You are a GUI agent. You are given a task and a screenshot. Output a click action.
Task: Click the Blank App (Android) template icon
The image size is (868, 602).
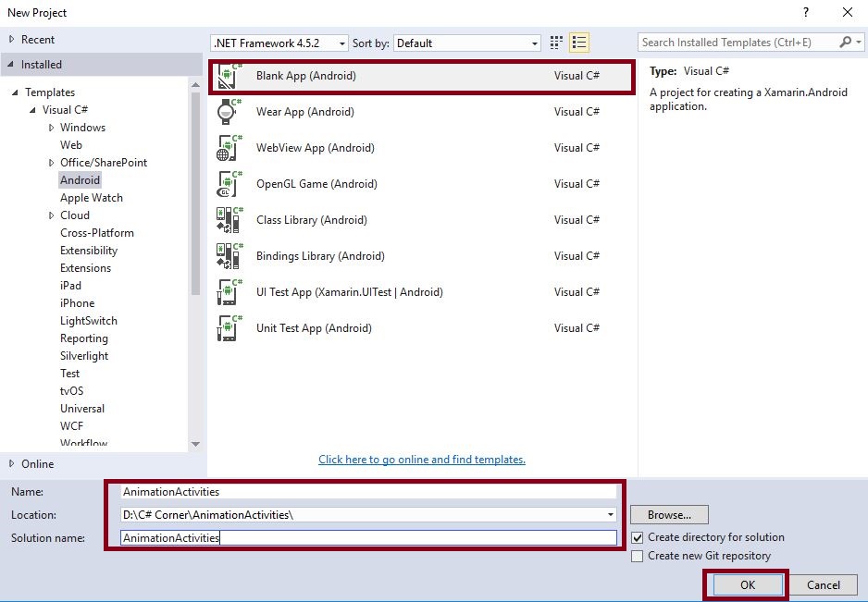(229, 76)
